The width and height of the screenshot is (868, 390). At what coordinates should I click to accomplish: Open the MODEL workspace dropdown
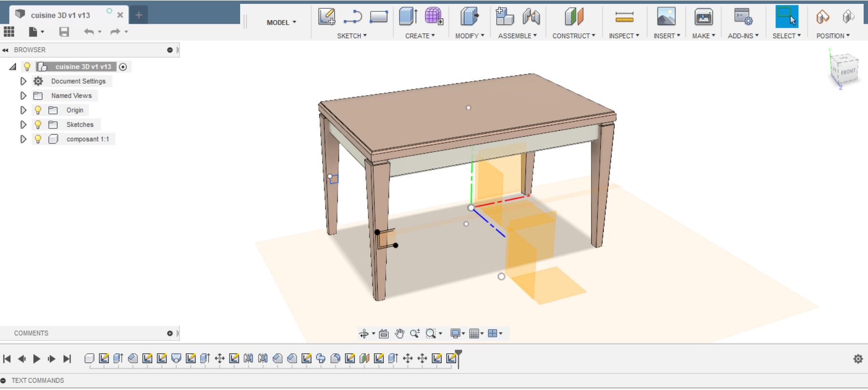click(x=282, y=22)
